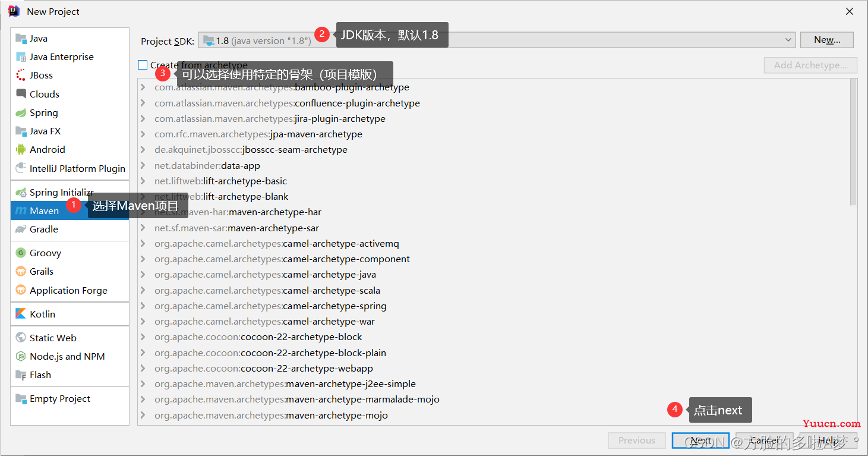Screen dimensions: 868x456
Task: Select the Empty Project folder icon
Action: [x=21, y=399]
